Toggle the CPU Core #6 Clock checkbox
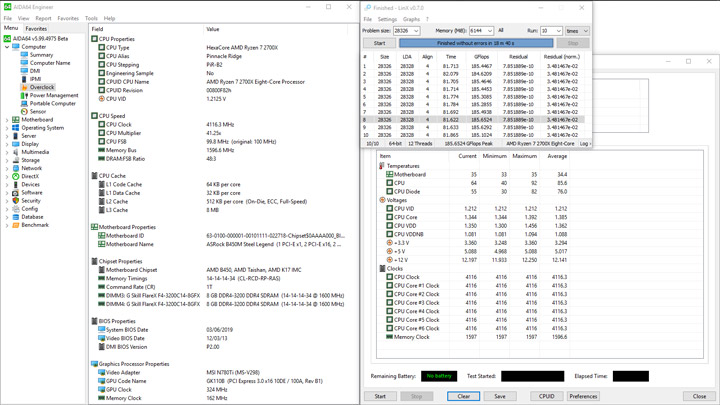The height and width of the screenshot is (405, 720). (389, 328)
